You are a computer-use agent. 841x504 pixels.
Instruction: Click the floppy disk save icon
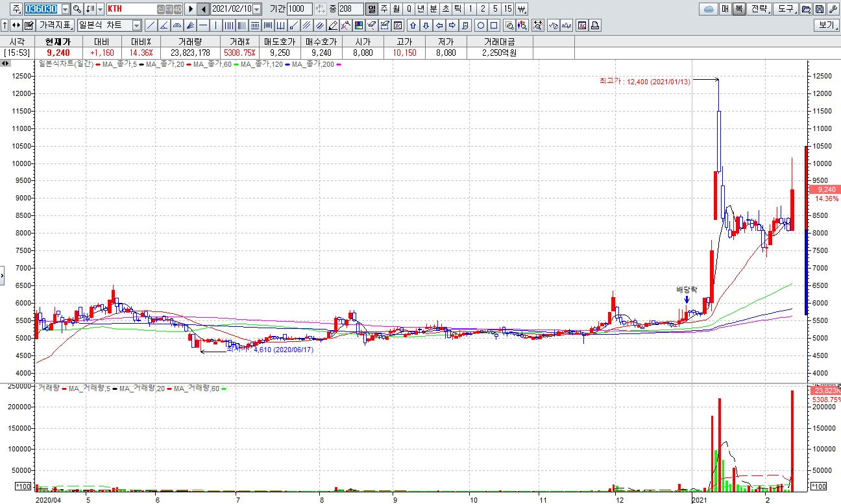pos(819,8)
